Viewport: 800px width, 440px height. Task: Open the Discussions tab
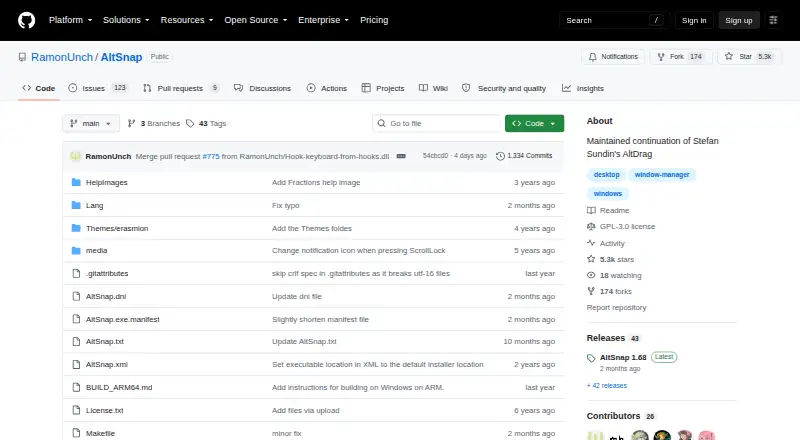(262, 88)
